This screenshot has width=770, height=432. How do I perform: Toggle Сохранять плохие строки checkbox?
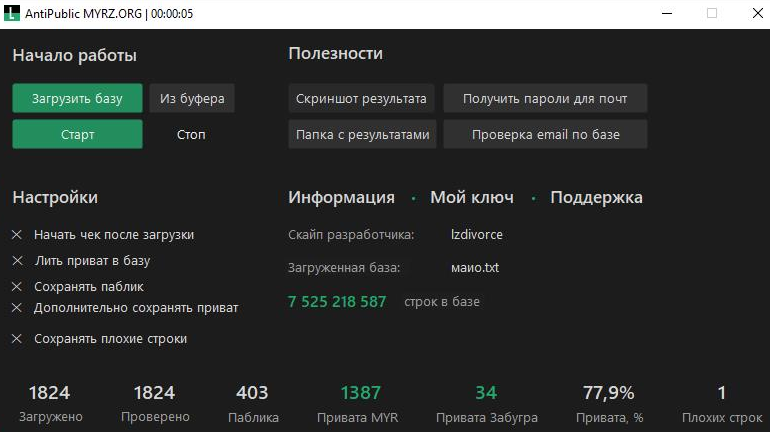pyautogui.click(x=17, y=338)
